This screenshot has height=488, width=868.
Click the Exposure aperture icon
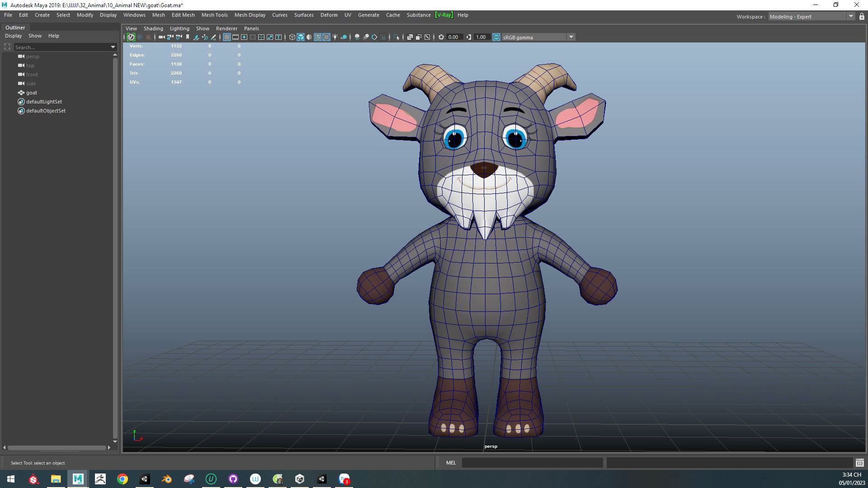click(441, 37)
